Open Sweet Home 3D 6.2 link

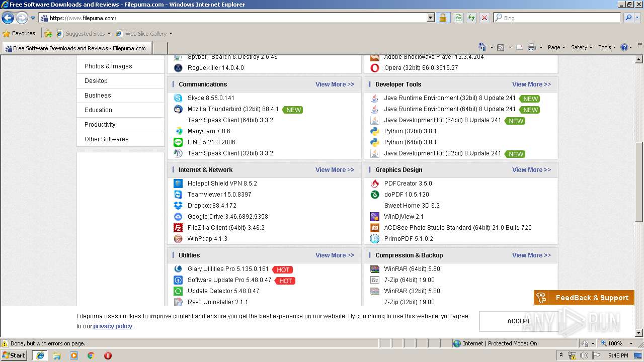pos(412,206)
